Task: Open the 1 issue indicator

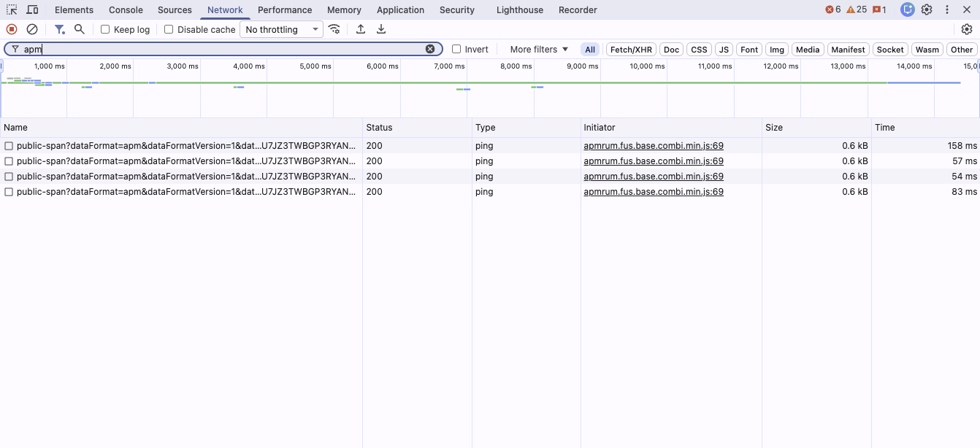Action: 879,9
